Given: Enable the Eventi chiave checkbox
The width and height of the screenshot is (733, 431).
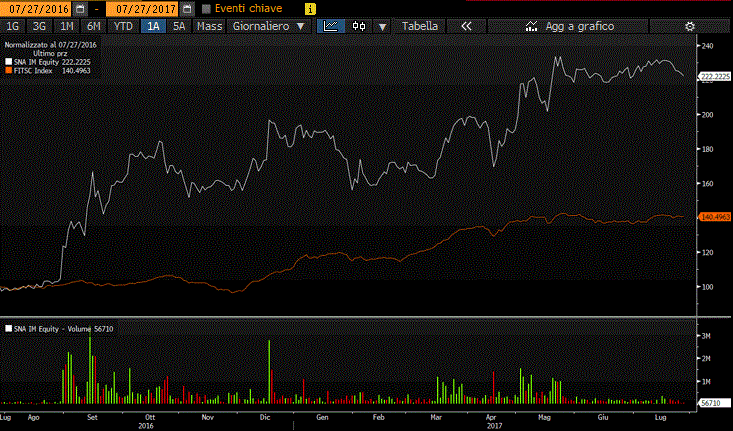Looking at the screenshot, I should click(207, 8).
